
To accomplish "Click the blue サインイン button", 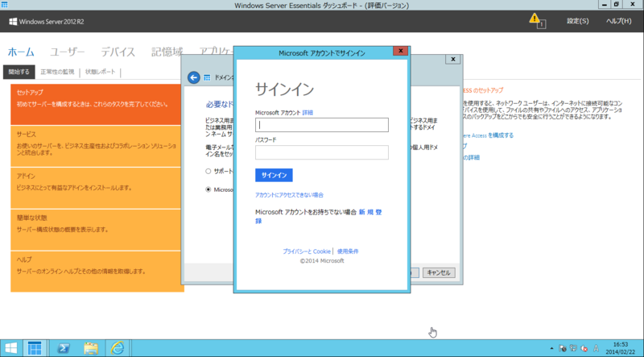I will click(x=274, y=175).
